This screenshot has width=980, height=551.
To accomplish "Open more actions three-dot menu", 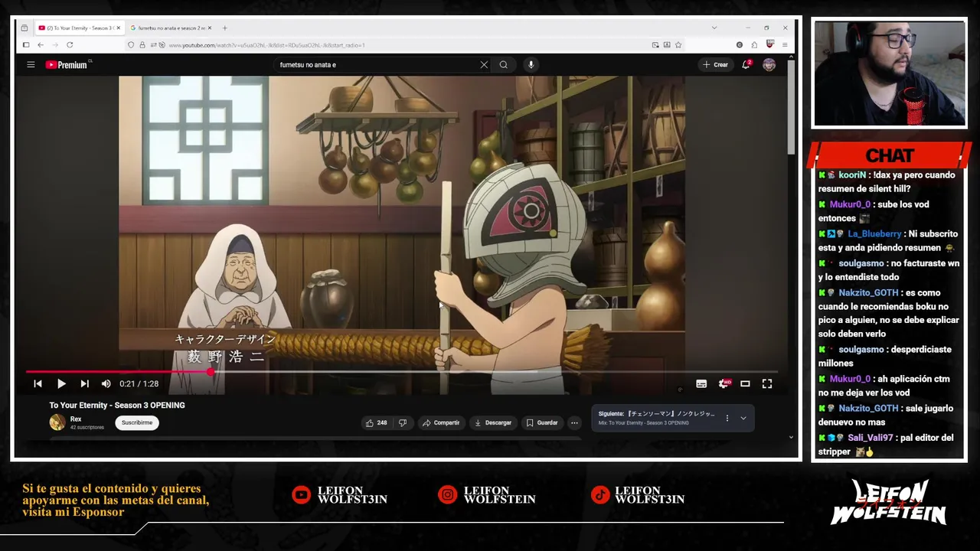I will tap(574, 422).
